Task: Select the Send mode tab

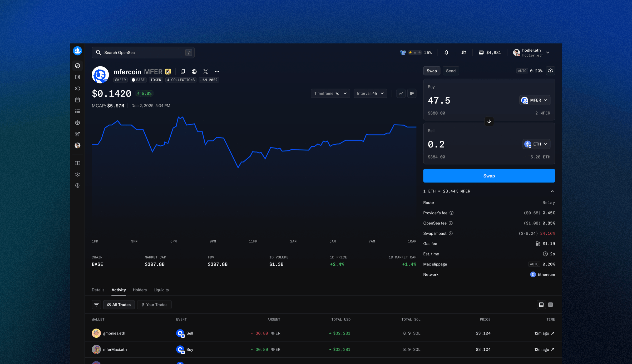Action: [x=451, y=71]
